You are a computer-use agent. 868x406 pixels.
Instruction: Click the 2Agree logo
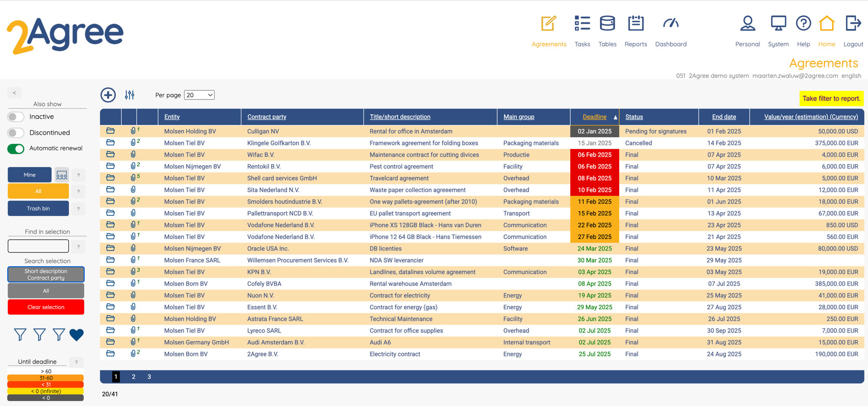(65, 36)
